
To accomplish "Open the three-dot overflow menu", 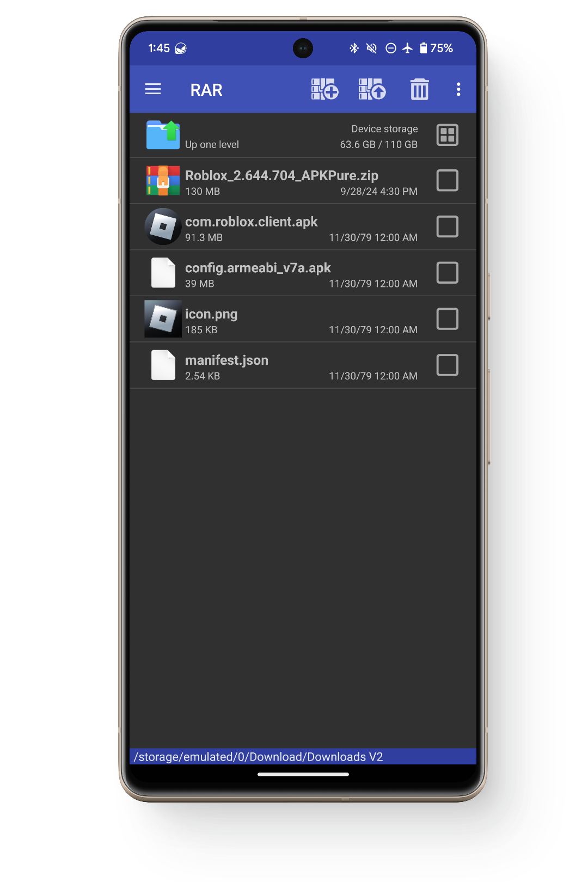I will [x=458, y=89].
